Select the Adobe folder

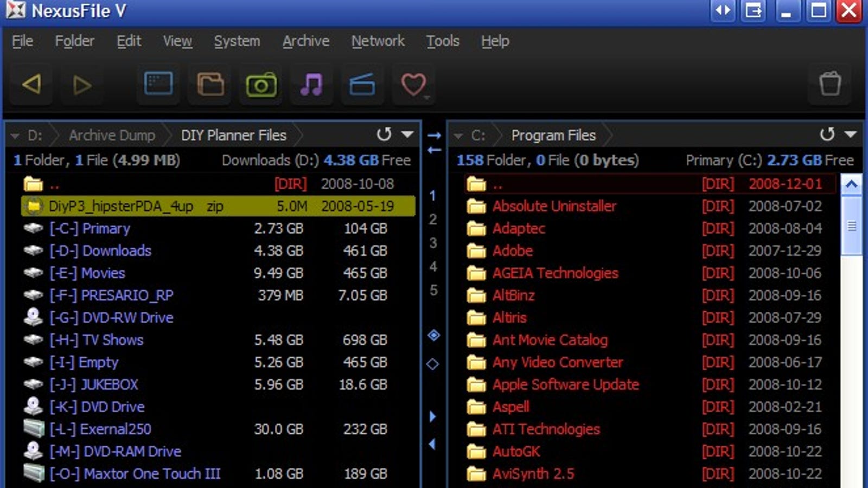[650, 251]
